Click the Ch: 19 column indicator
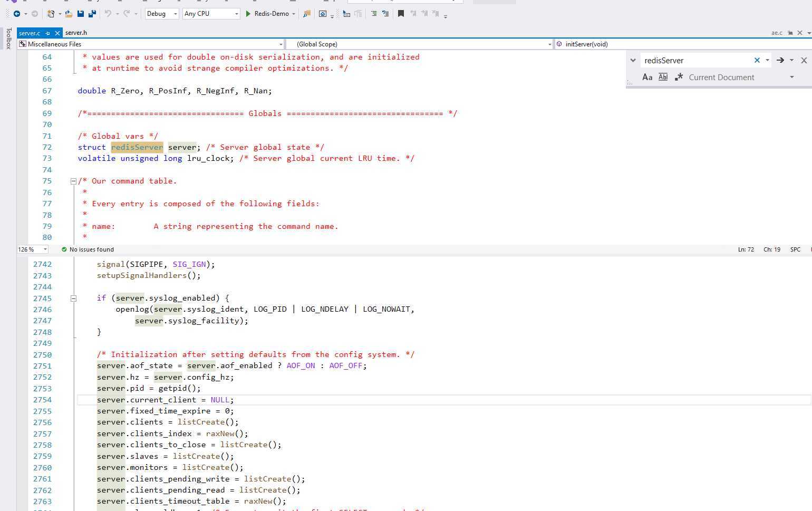 [772, 249]
